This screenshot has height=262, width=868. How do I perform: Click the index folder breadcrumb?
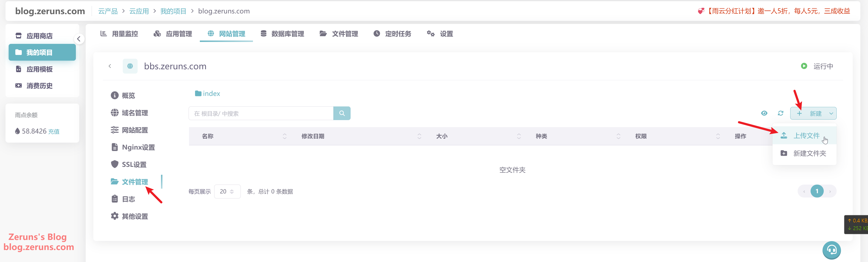pos(207,93)
